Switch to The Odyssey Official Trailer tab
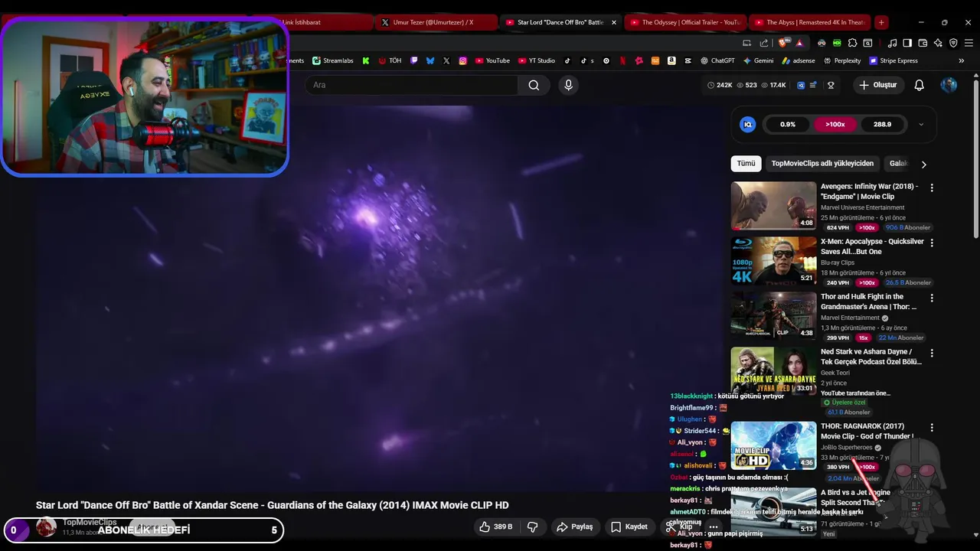This screenshot has width=980, height=551. tap(684, 22)
